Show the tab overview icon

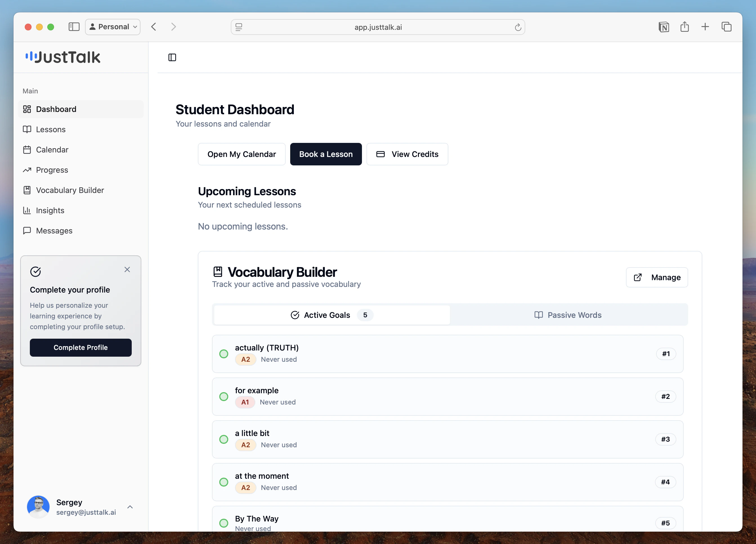pyautogui.click(x=726, y=27)
